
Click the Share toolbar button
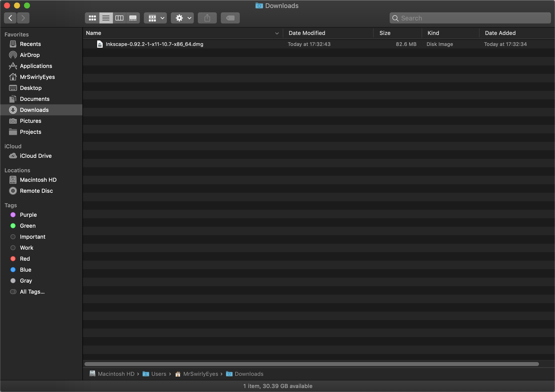207,18
